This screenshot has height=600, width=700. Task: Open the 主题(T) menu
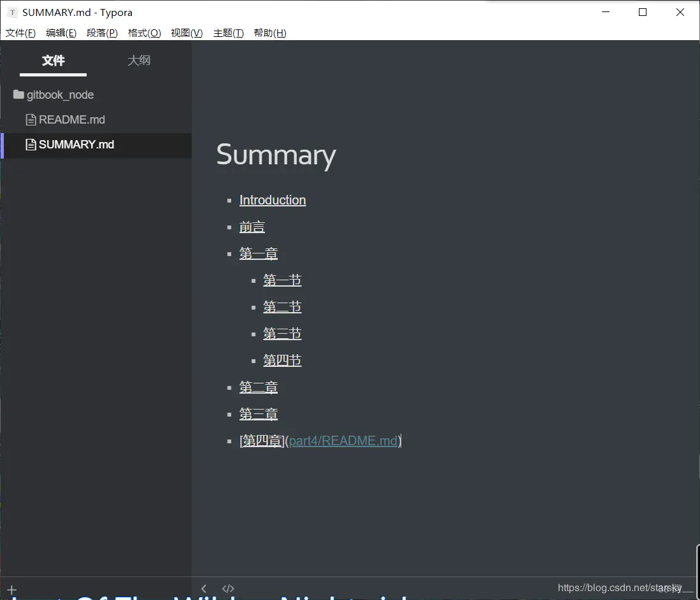[228, 33]
